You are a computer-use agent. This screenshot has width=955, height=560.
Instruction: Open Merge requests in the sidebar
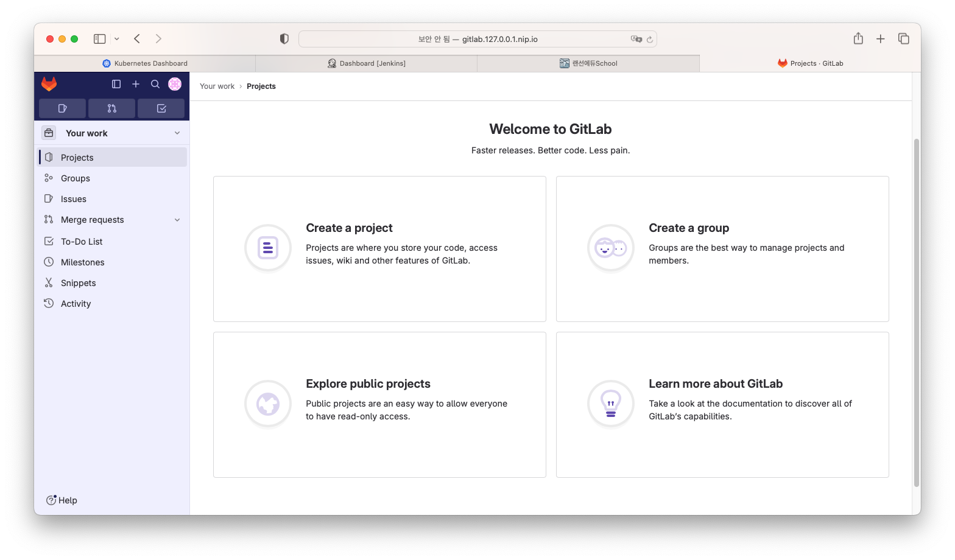point(112,220)
